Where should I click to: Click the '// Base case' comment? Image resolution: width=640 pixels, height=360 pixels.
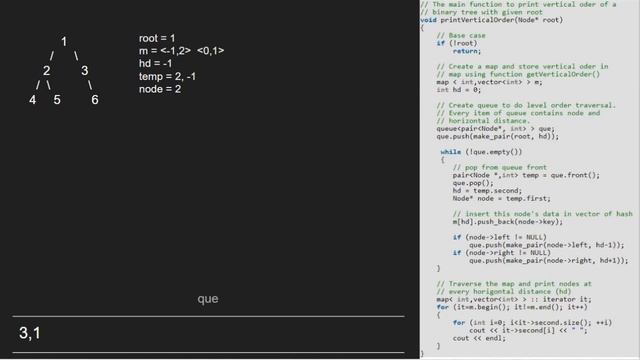pyautogui.click(x=461, y=36)
